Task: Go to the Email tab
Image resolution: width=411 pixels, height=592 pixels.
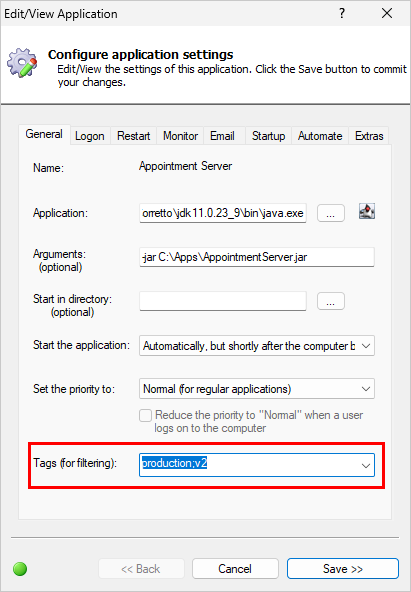Action: (x=222, y=136)
